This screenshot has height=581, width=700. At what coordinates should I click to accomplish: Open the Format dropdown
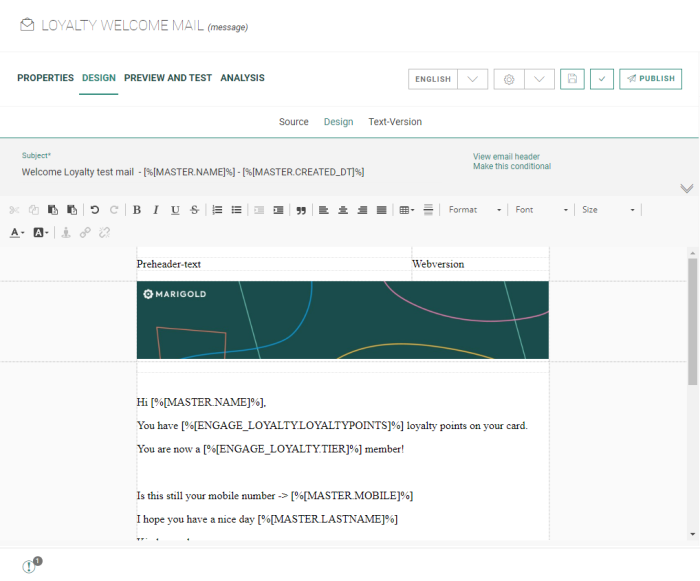pos(475,210)
